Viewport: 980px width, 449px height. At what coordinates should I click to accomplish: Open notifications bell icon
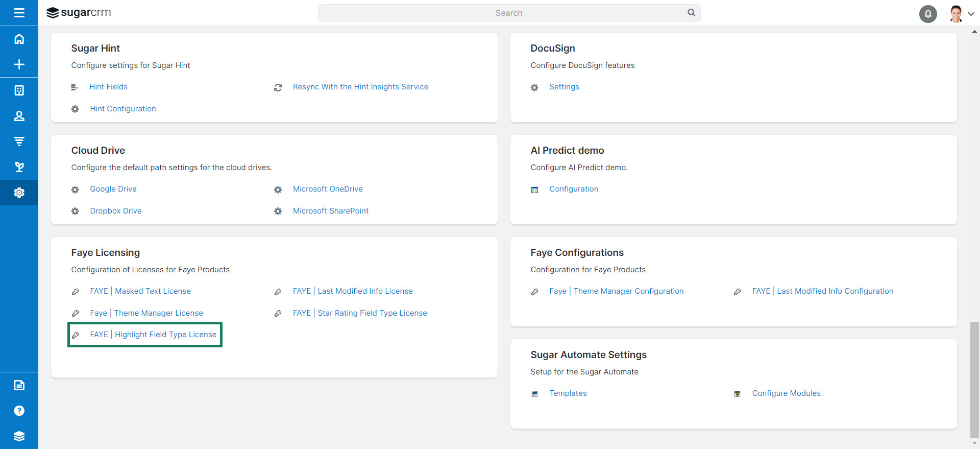click(928, 14)
